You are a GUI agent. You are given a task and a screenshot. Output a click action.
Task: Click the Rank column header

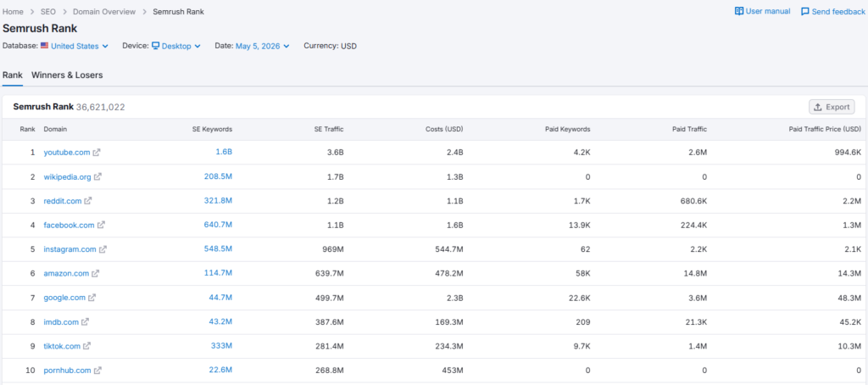click(x=28, y=129)
